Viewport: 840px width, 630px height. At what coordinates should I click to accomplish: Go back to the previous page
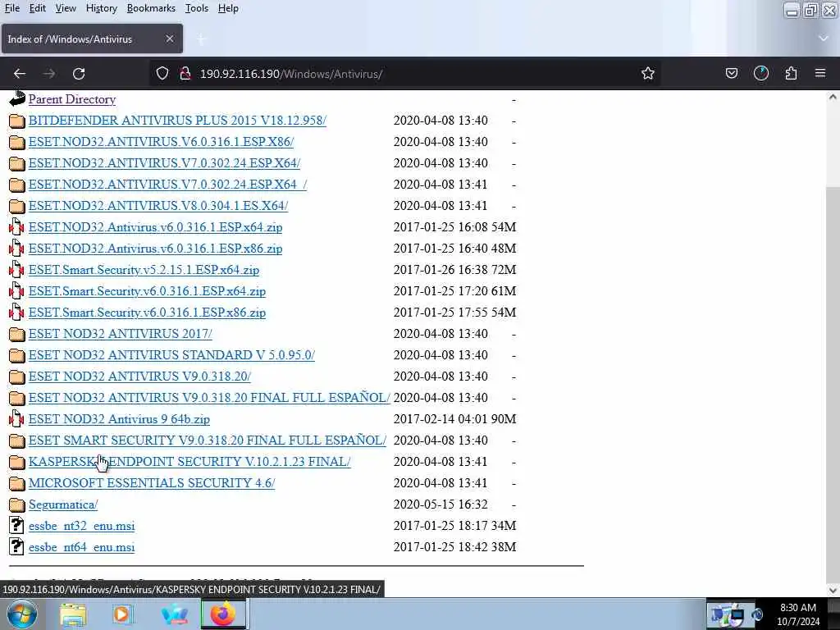tap(20, 73)
